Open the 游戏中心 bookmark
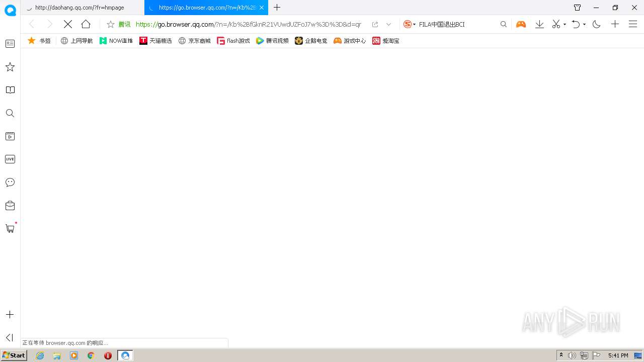Viewport: 644px width, 362px height. click(x=350, y=41)
